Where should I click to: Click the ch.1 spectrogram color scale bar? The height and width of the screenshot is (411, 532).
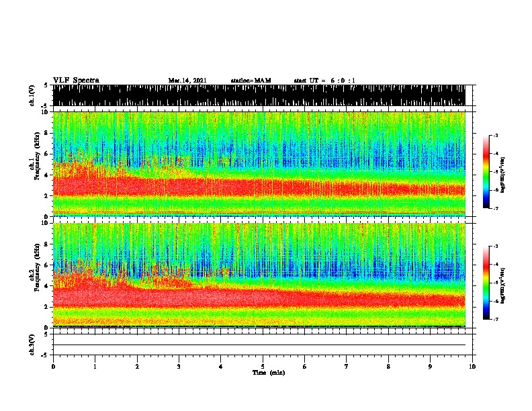[486, 172]
